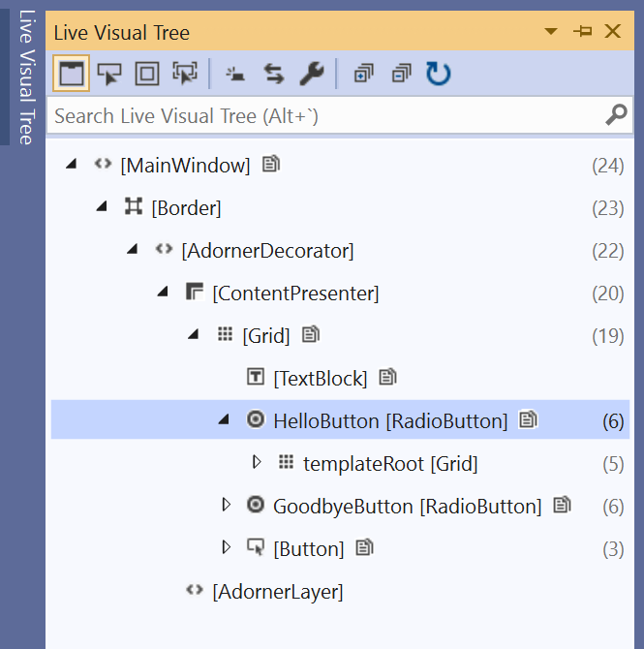Click the Live Visual Tree title text

click(x=122, y=32)
